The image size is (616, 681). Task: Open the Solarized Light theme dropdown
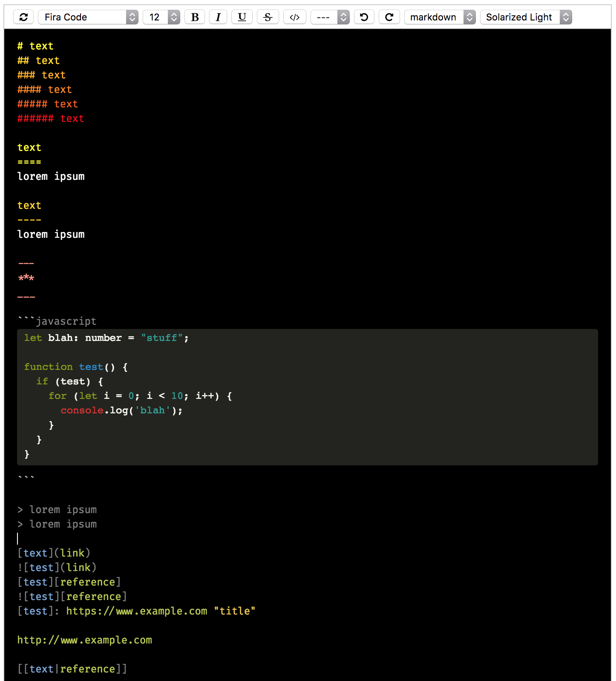pos(526,17)
